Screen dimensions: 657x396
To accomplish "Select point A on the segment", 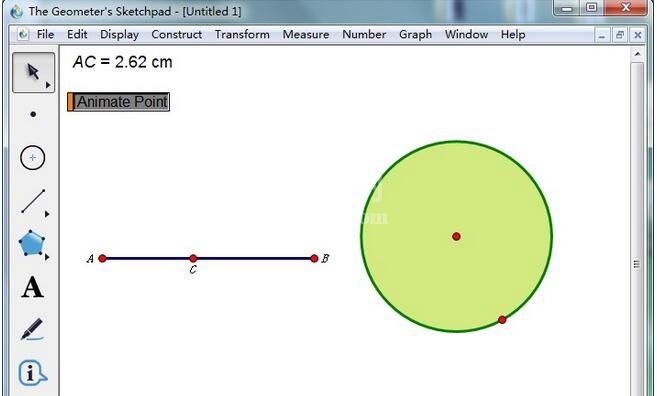I will pos(102,259).
